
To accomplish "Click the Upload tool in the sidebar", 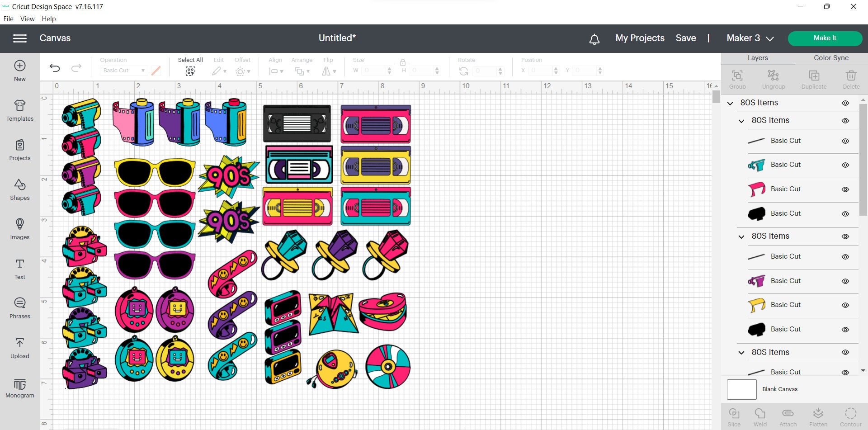I will tap(19, 348).
